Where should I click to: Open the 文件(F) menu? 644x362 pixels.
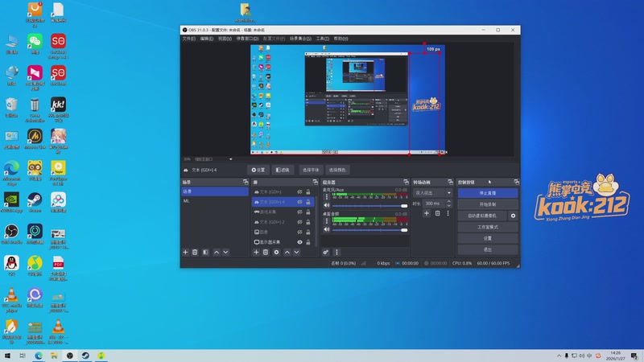[189, 39]
